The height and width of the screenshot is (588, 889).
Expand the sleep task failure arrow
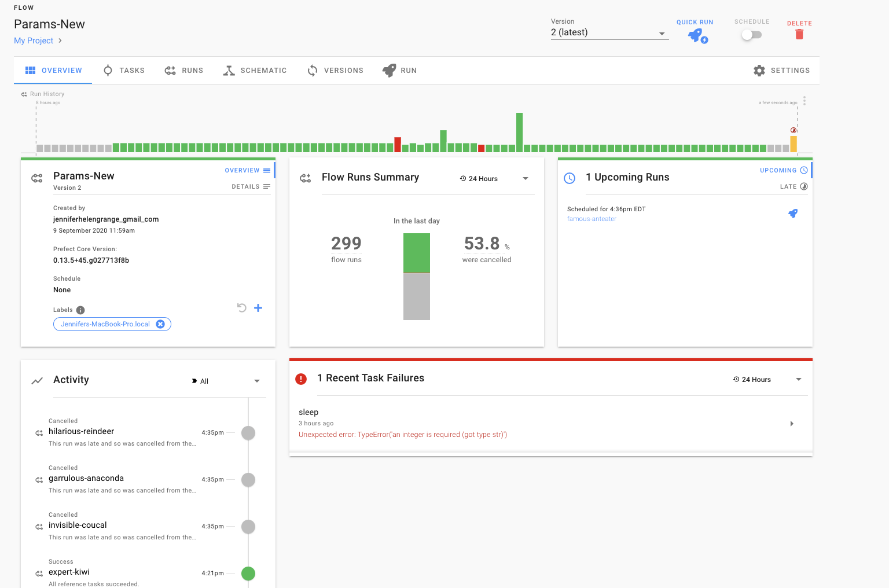792,424
